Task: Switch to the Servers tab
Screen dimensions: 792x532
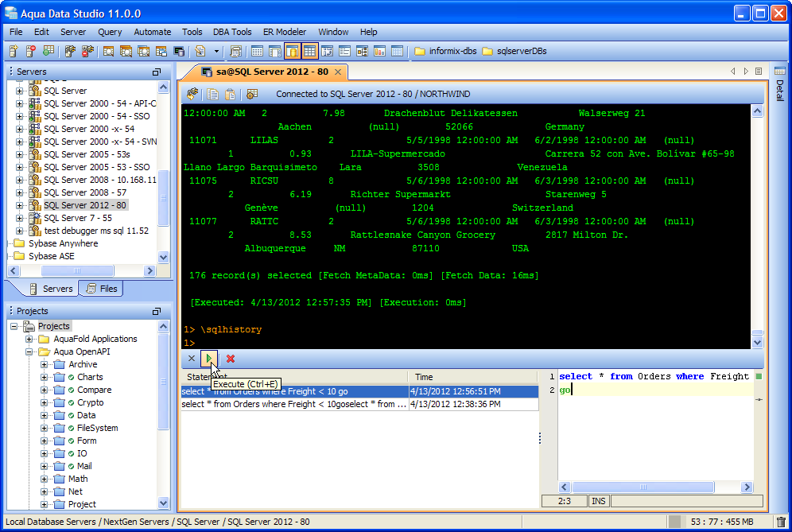Action: (x=51, y=289)
